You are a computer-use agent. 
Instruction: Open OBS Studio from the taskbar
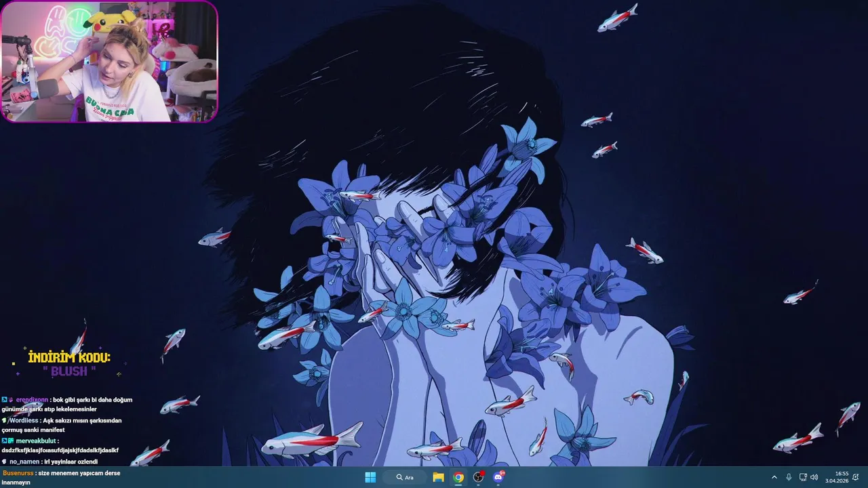(479, 477)
